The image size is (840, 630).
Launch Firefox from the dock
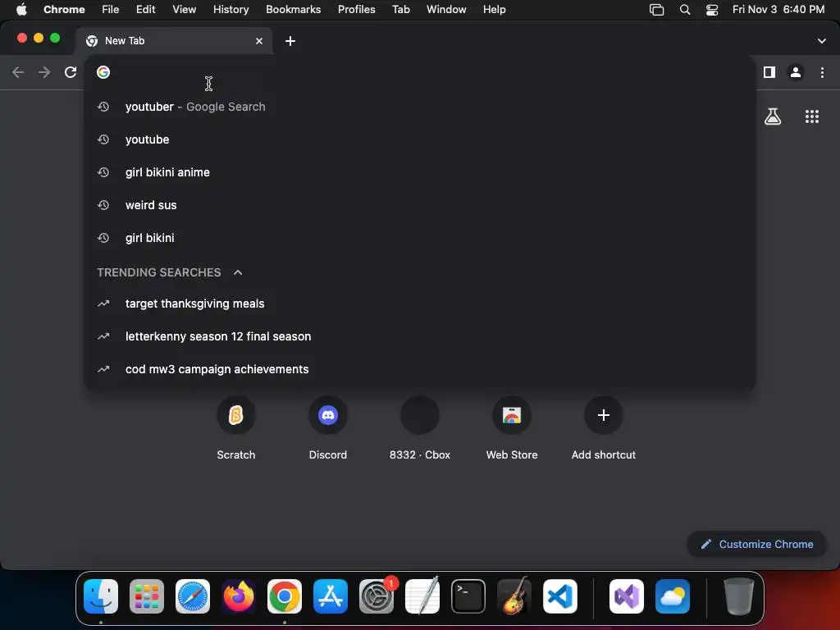click(239, 596)
